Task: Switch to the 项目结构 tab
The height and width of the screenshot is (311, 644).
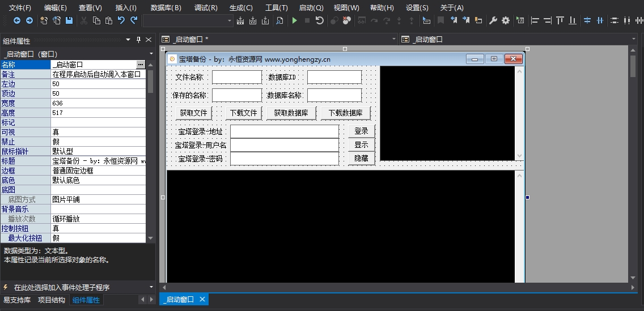Action: [52, 300]
